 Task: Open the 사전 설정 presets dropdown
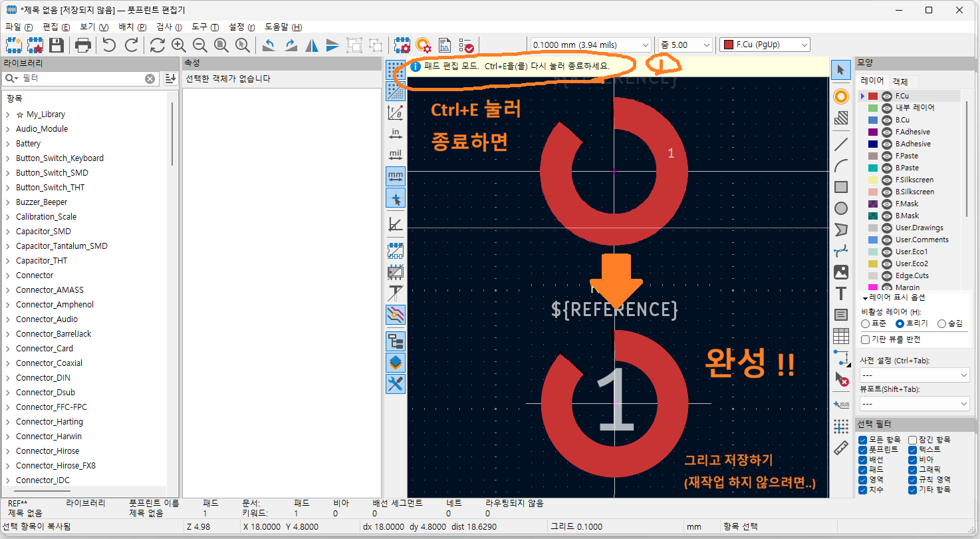coord(914,375)
